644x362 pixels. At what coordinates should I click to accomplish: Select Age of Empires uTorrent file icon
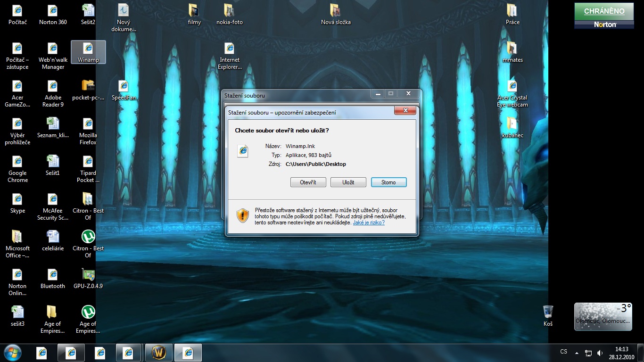pyautogui.click(x=88, y=320)
